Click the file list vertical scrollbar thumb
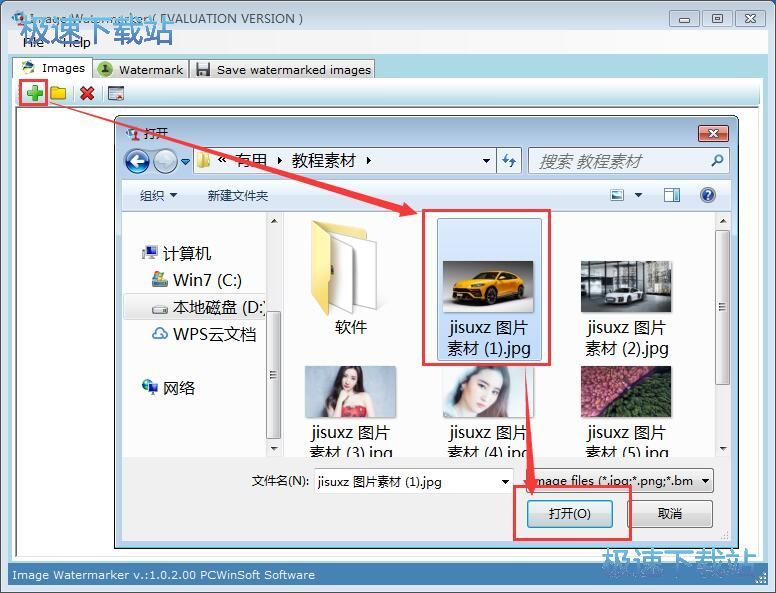 pos(723,307)
